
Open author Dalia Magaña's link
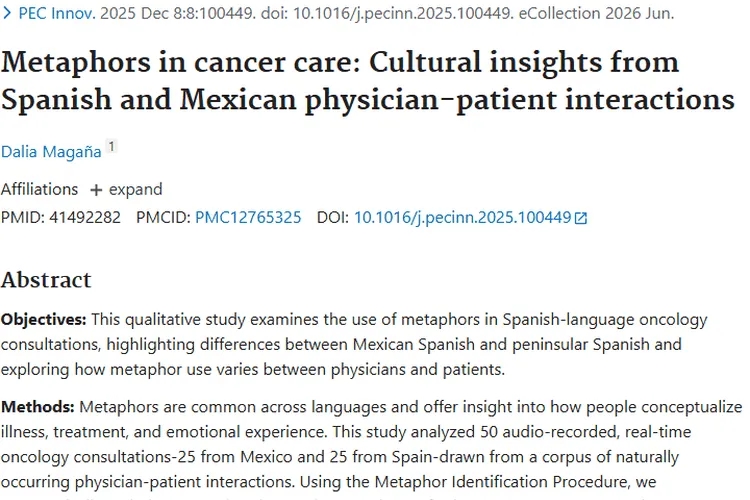pyautogui.click(x=51, y=150)
